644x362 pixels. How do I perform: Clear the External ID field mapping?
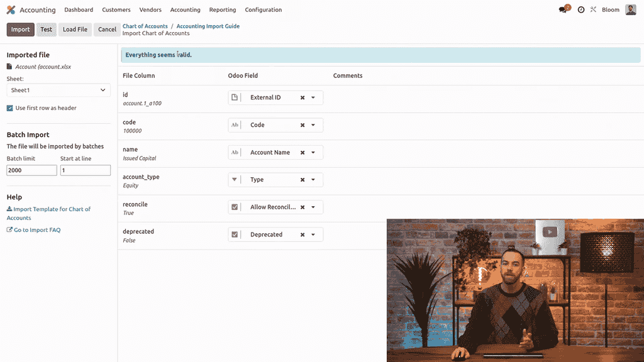303,98
